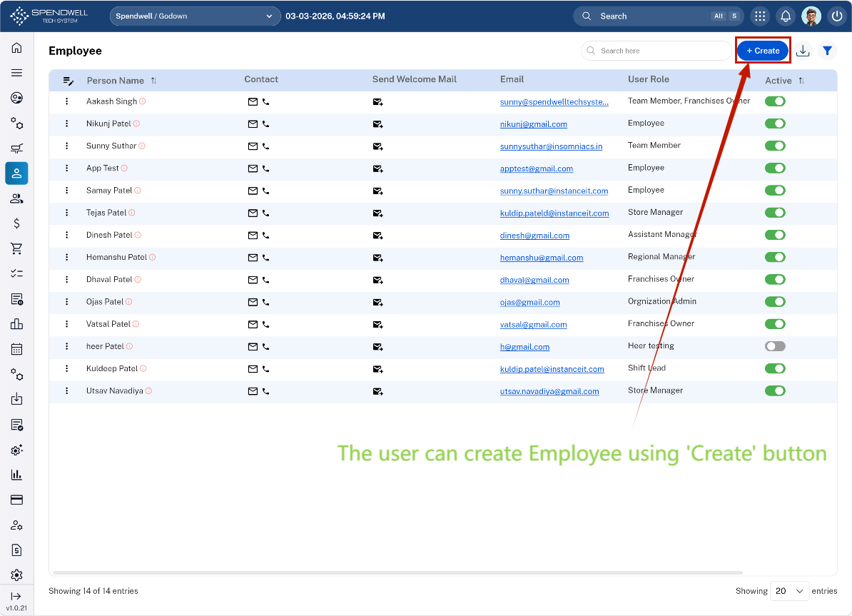852x616 pixels.
Task: Sort by Active column
Action: pos(801,81)
